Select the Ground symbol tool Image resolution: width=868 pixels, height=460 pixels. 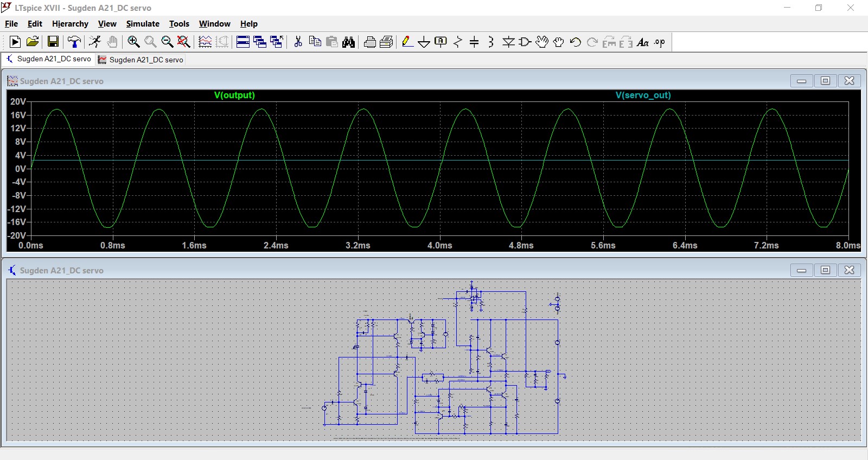424,42
